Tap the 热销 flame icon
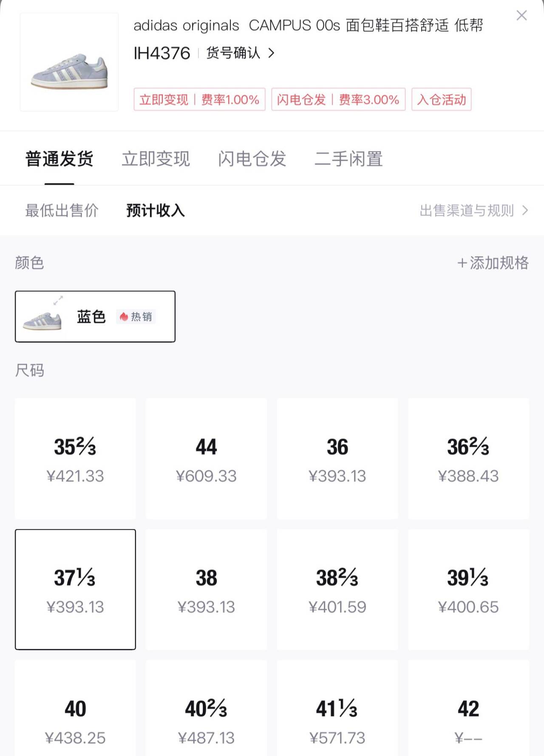 pyautogui.click(x=124, y=317)
